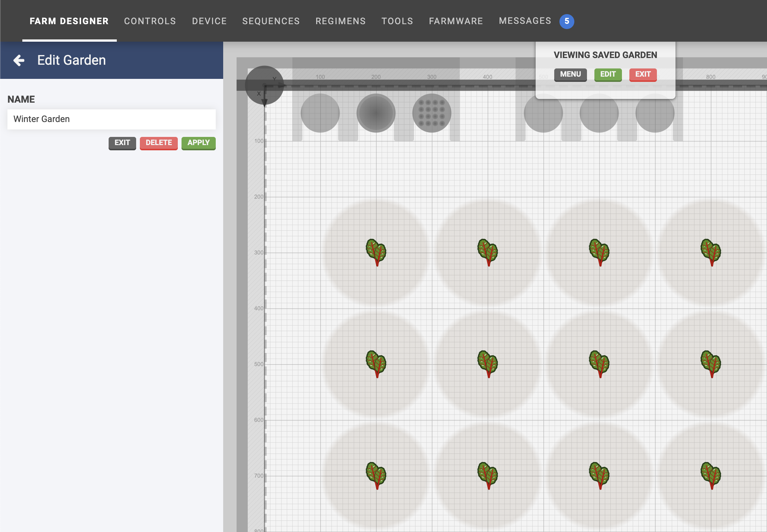Click green EDIT in saved garden popup
This screenshot has height=532, width=767.
(x=608, y=74)
